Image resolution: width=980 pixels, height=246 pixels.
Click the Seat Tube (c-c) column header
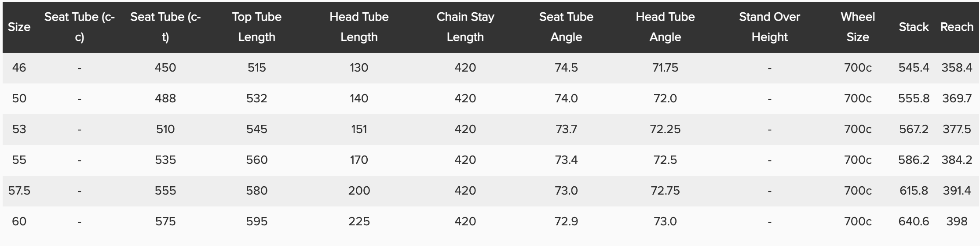click(79, 27)
